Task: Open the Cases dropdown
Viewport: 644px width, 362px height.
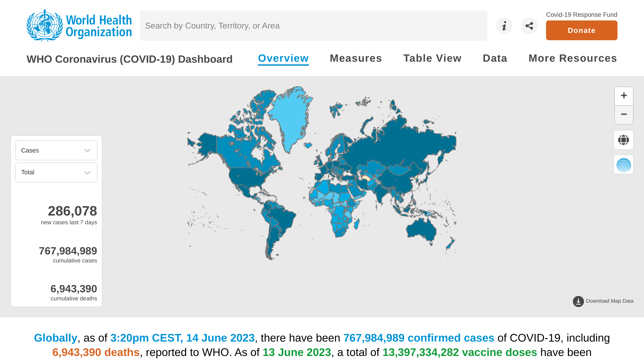Action: (x=56, y=150)
